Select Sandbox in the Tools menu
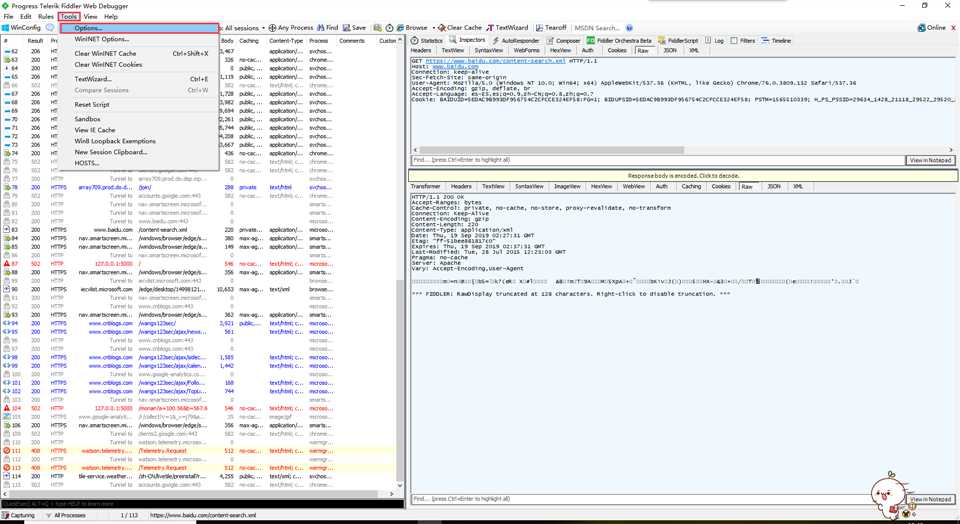This screenshot has height=524, width=960. pos(139,119)
